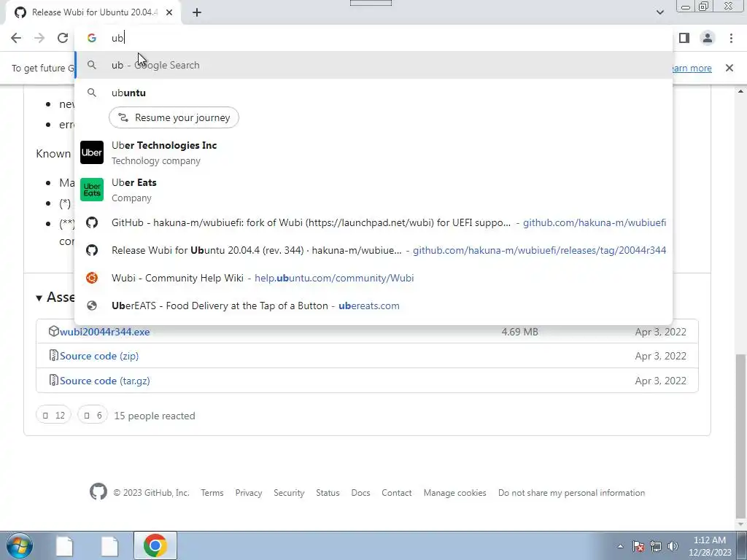Open the Terms footer link
Screen dimensions: 747x560
212,493
